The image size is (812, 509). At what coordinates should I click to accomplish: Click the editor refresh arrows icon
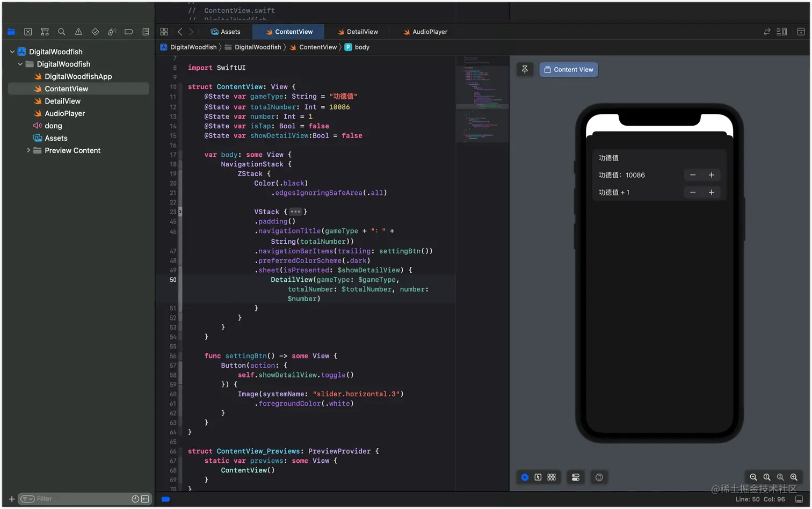coord(767,32)
